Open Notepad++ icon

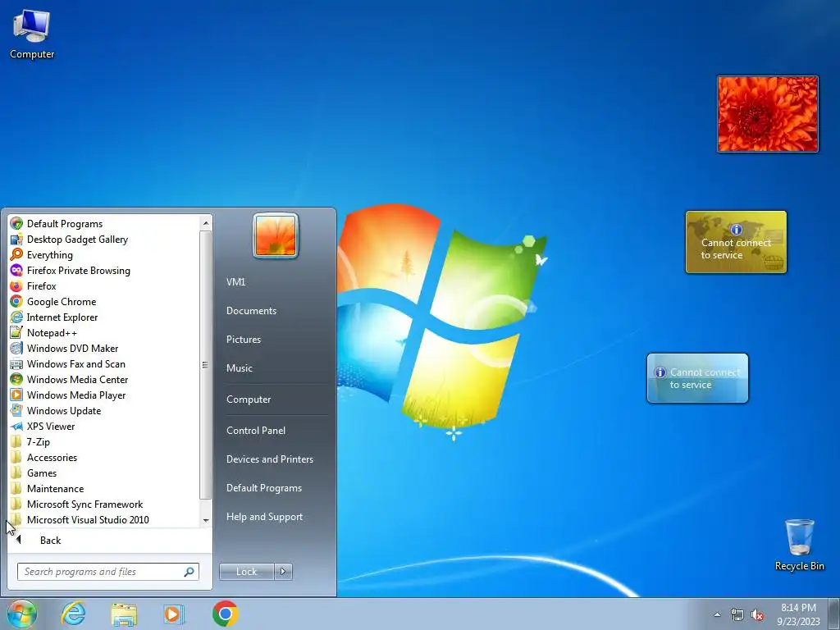[x=16, y=332]
